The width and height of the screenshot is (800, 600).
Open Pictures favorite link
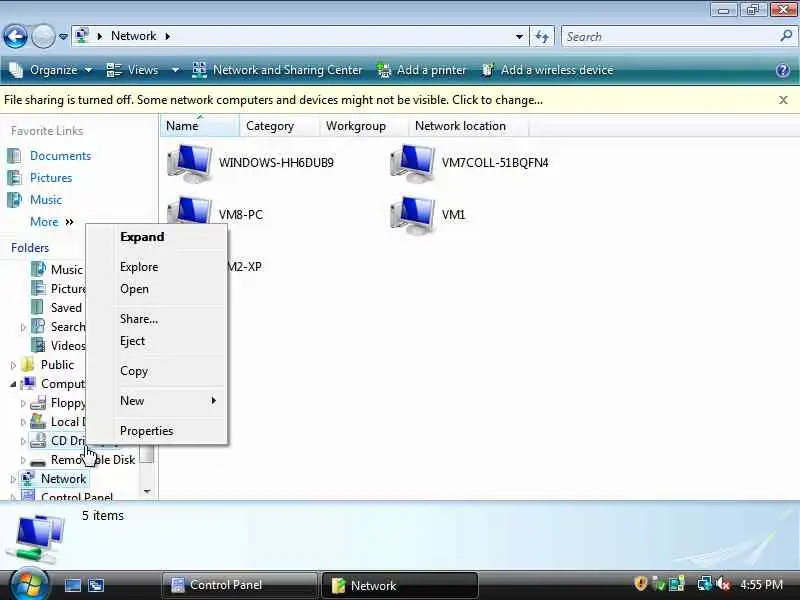pyautogui.click(x=51, y=178)
